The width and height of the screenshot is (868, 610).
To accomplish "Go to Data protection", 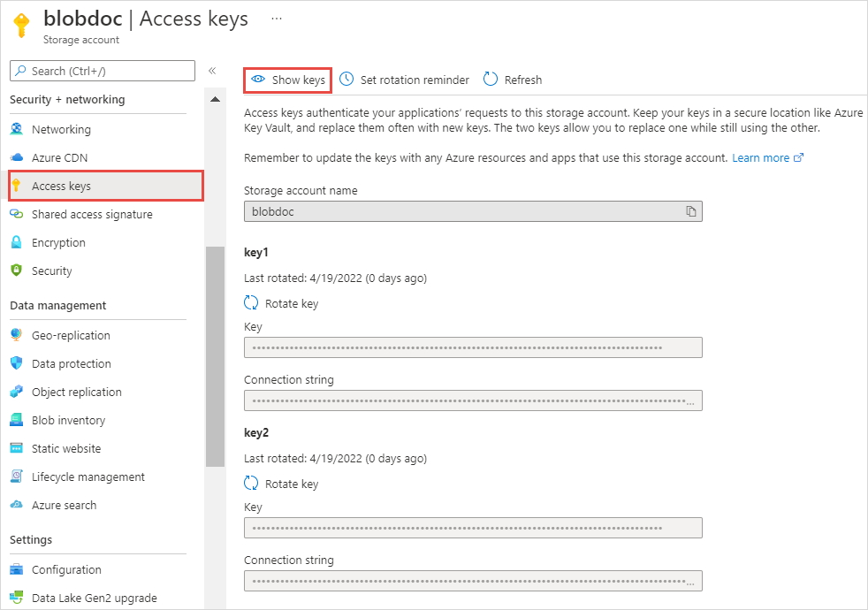I will (x=72, y=363).
